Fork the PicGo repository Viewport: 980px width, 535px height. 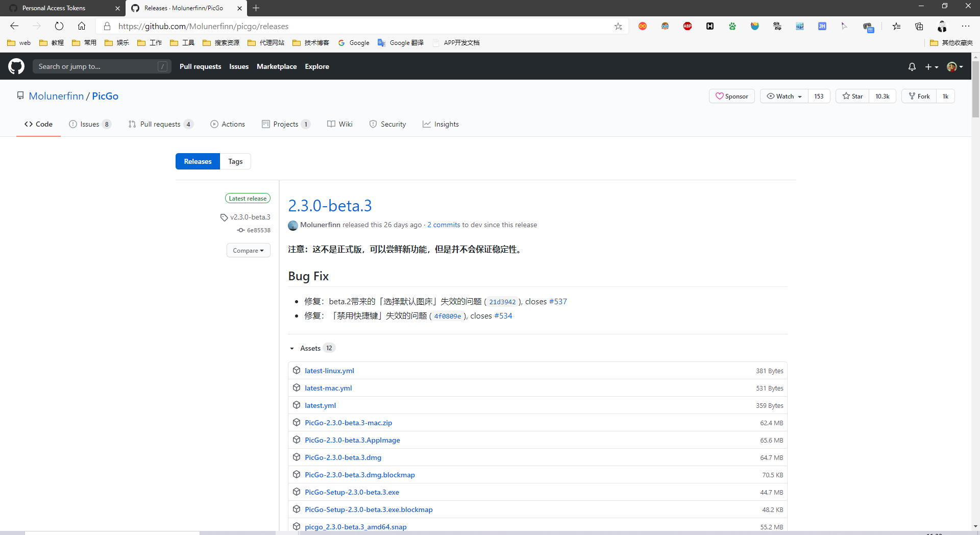919,96
